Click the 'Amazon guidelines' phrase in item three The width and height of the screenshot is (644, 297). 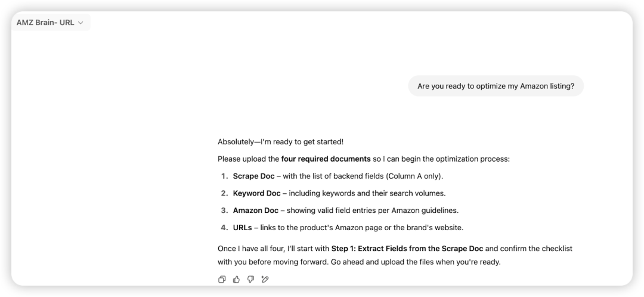pos(424,211)
